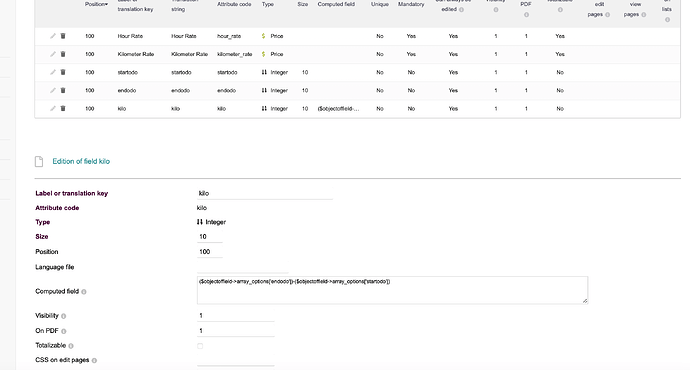Focus Visibility input in edit form
690x370 pixels.
(236, 316)
